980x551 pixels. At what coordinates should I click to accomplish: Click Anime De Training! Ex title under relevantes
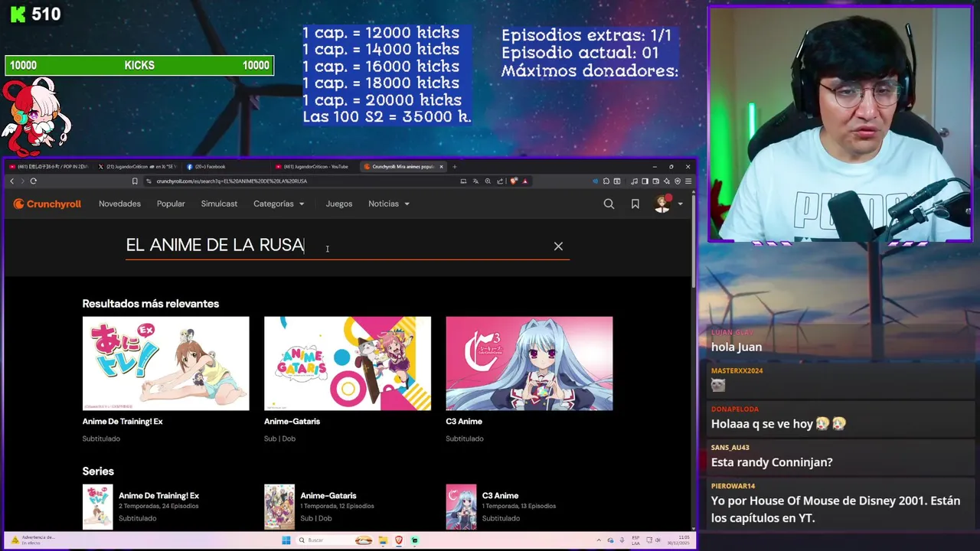(x=122, y=422)
